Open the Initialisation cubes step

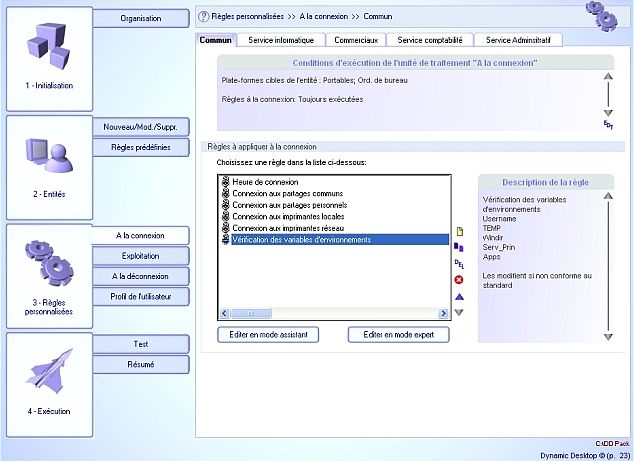[x=49, y=59]
